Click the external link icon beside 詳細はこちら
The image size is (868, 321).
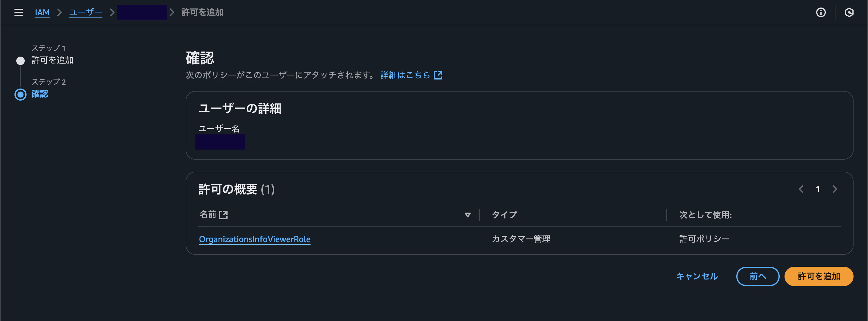click(x=438, y=75)
